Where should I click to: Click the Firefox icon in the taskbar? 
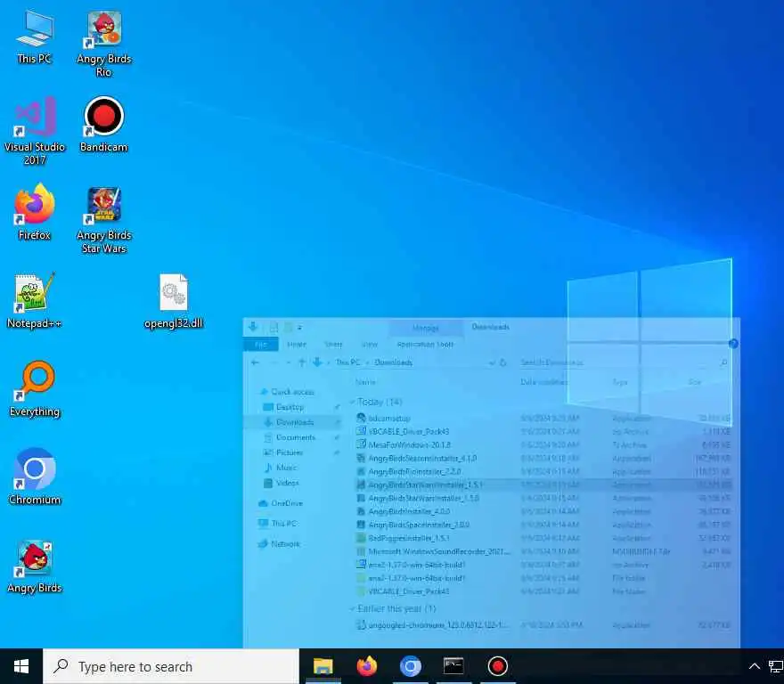coord(367,666)
